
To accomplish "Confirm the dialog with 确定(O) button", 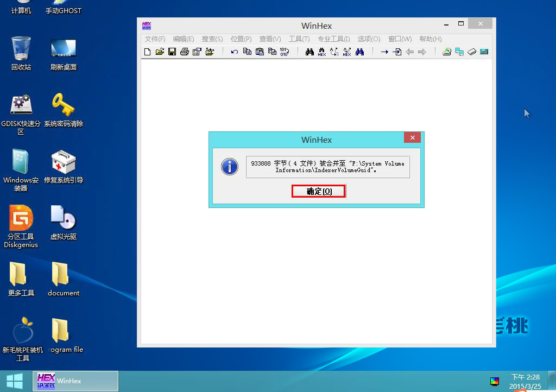I will click(318, 191).
